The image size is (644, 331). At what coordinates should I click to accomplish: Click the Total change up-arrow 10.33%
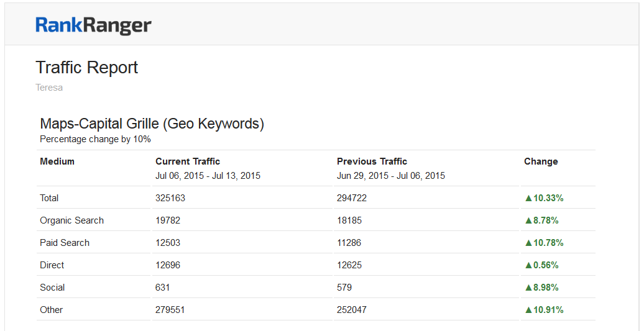pos(544,198)
